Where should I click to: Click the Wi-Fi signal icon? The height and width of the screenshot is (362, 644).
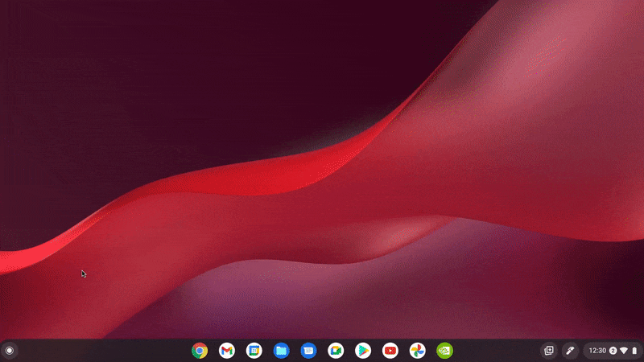[624, 351]
